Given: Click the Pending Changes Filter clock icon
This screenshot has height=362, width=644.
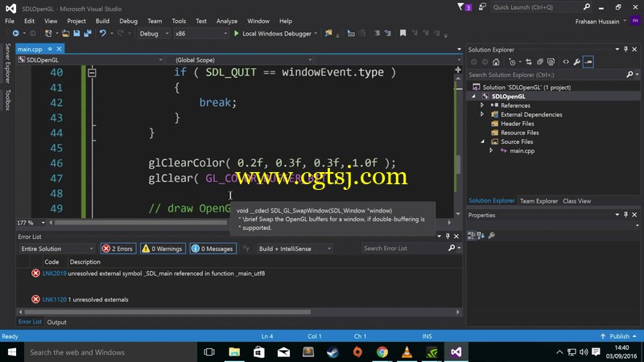Looking at the screenshot, I should tap(512, 62).
